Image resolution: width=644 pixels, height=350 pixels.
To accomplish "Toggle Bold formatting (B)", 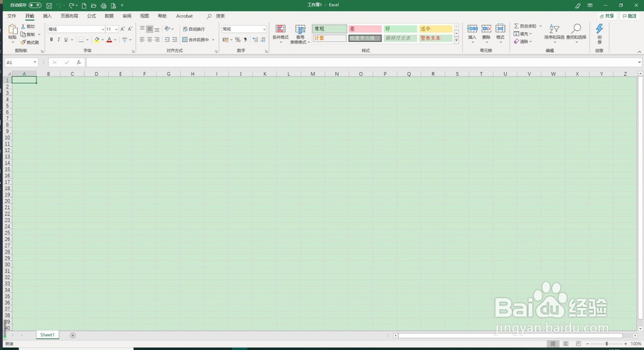I will click(52, 40).
